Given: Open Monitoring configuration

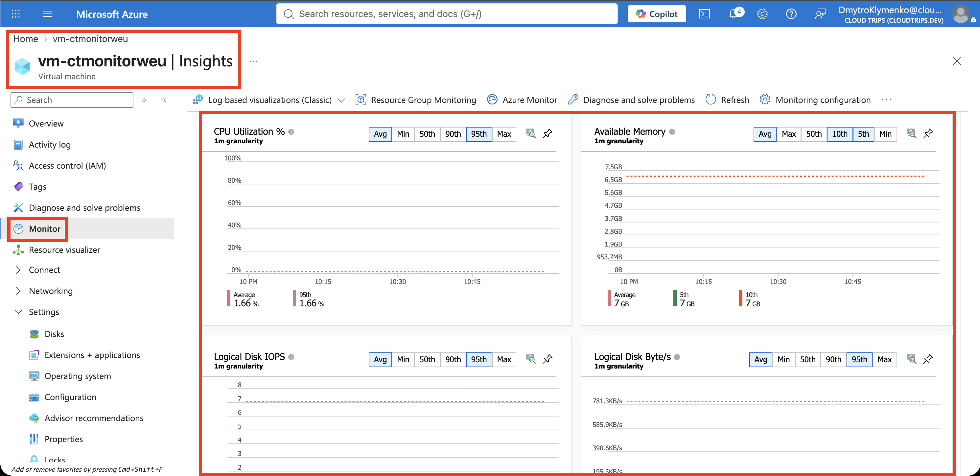Looking at the screenshot, I should [x=815, y=100].
